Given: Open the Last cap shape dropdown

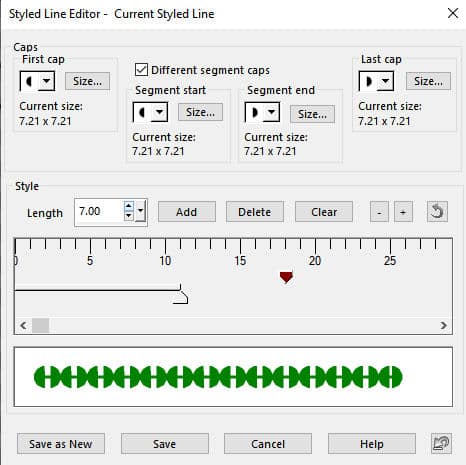Looking at the screenshot, I should coord(385,81).
